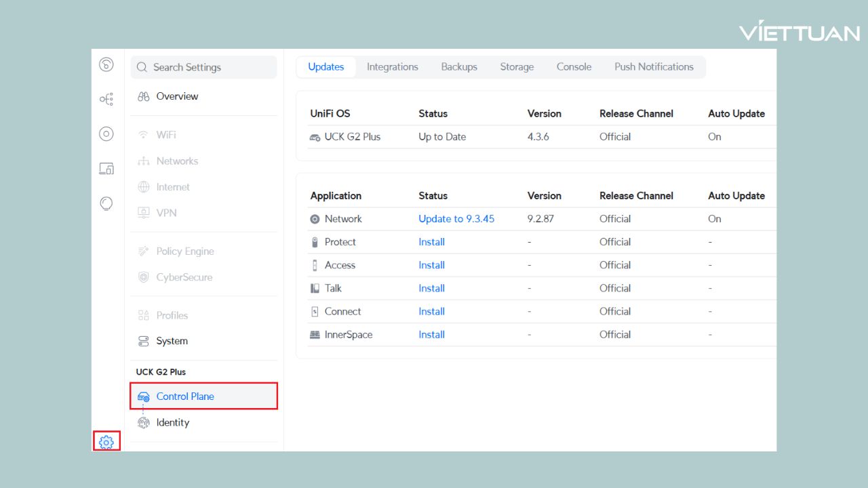
Task: Click the Overview binoculars icon
Action: [143, 96]
